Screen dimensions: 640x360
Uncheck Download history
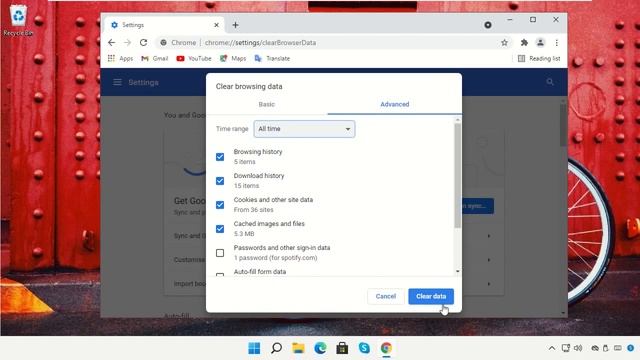click(x=220, y=181)
